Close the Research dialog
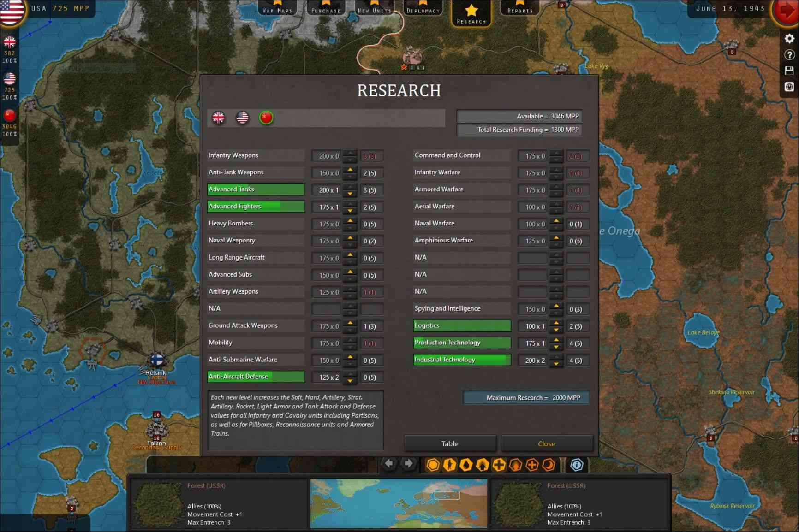The height and width of the screenshot is (532, 799). tap(547, 443)
